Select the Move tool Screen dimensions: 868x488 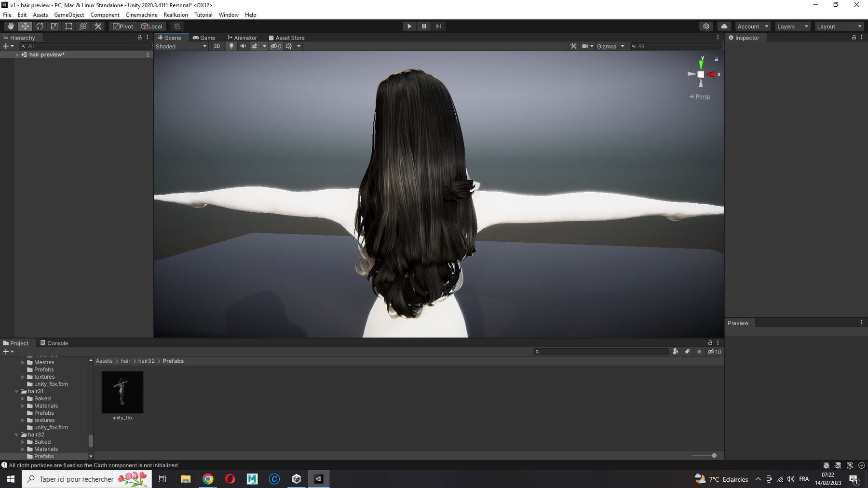pos(25,26)
